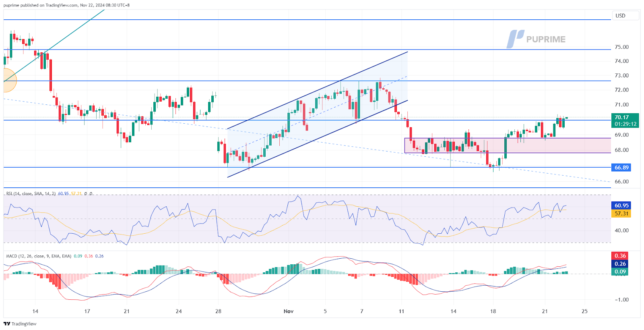Viewport: 644px width, 330px height.
Task: Click the orange circle marker at chart left
Action: 10,80
